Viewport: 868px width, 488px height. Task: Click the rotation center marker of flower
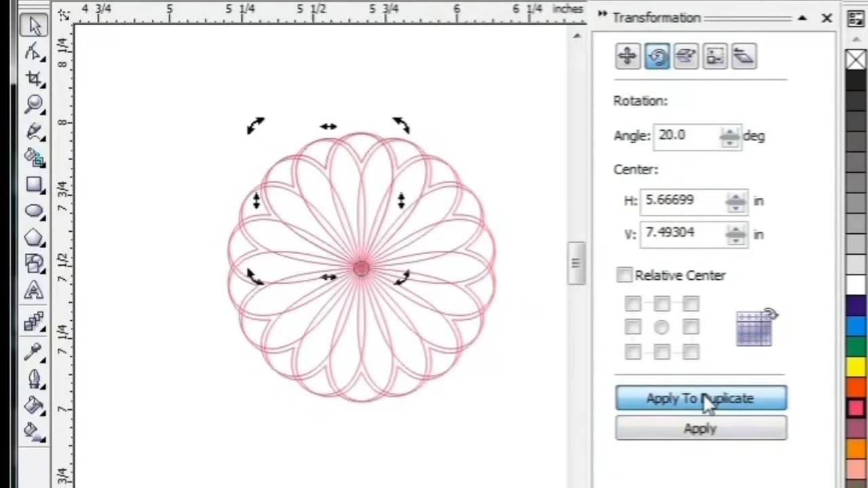point(361,269)
